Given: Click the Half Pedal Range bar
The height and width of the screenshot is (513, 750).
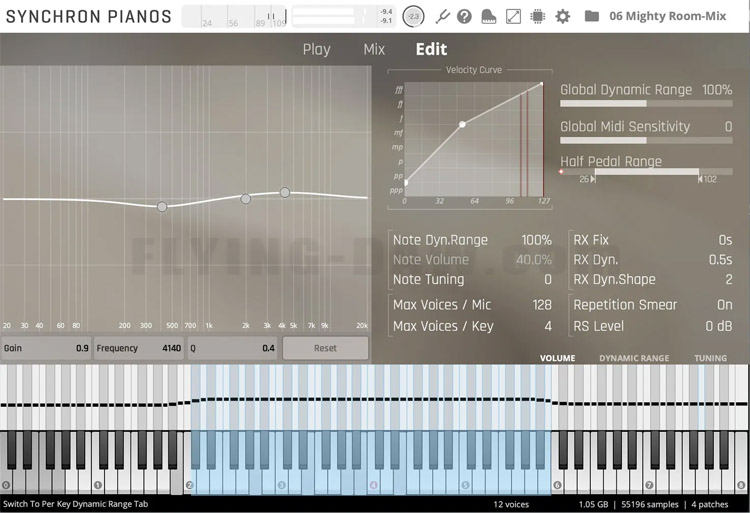Looking at the screenshot, I should [646, 171].
